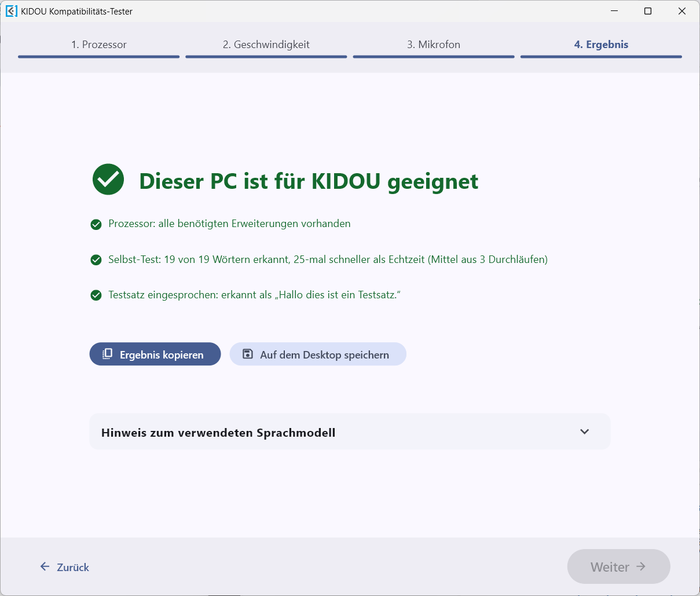700x596 pixels.
Task: Click the Prozessor: alle benötigten Erweiterungen text
Action: (x=229, y=224)
